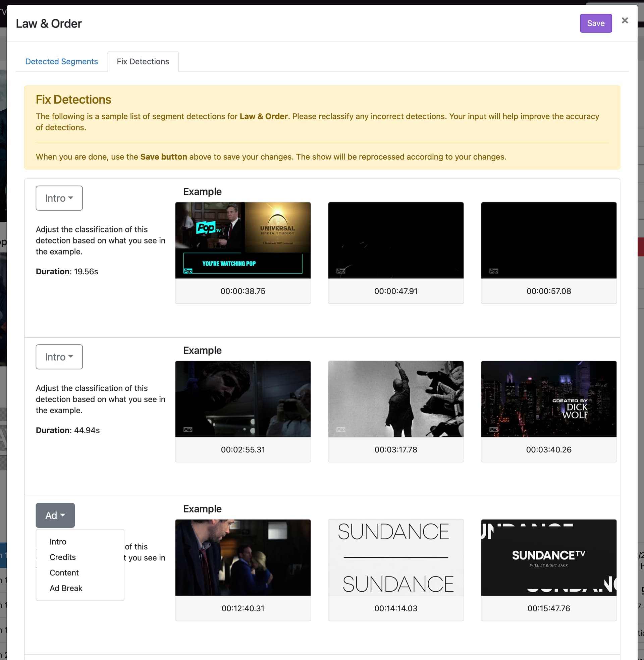The height and width of the screenshot is (660, 644).
Task: Choose Ad Break from the dropdown menu
Action: pos(66,588)
